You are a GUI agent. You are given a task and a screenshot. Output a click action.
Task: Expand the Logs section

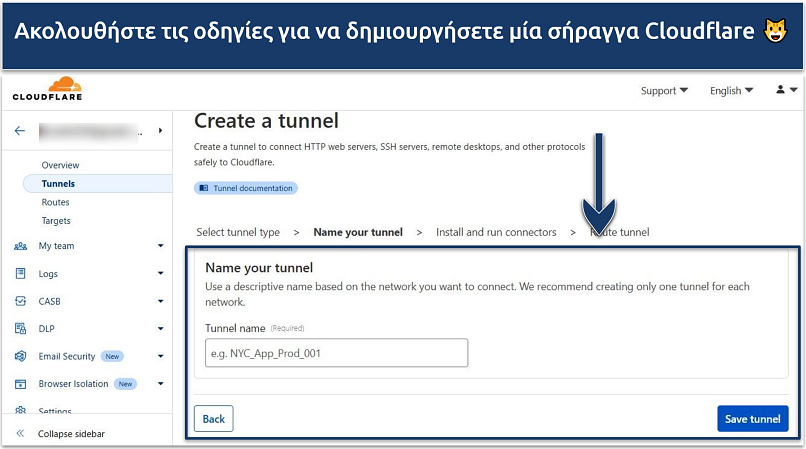[x=160, y=274]
